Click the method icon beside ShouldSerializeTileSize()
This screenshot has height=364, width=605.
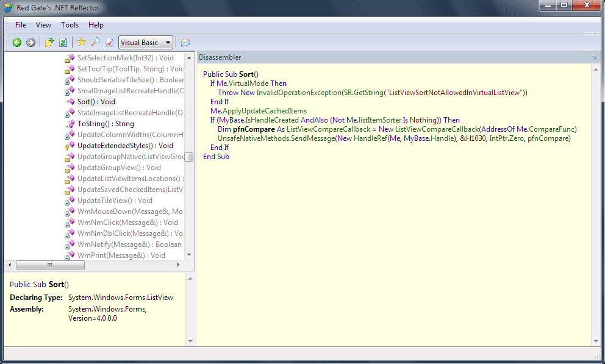pos(70,80)
